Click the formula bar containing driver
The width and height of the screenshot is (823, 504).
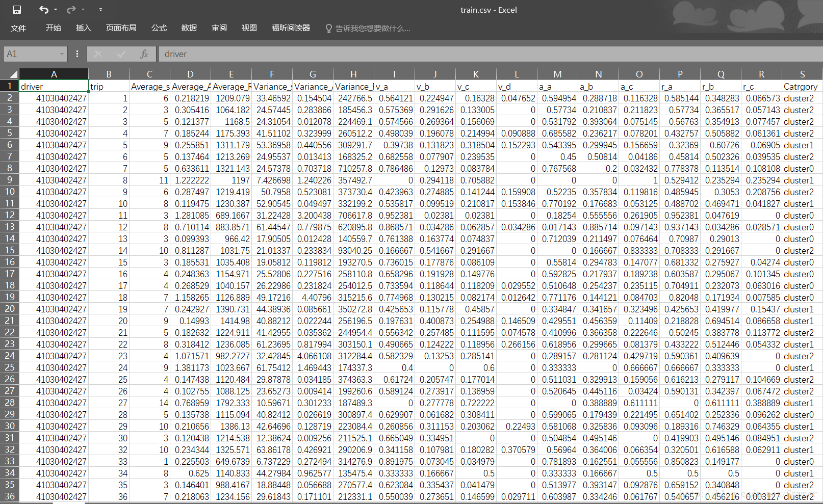pyautogui.click(x=490, y=54)
